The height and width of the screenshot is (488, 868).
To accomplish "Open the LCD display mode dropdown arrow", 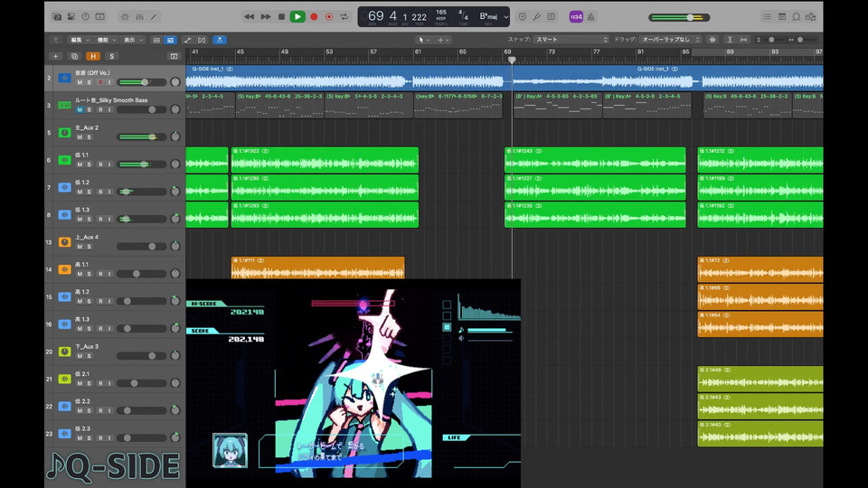I will [505, 16].
